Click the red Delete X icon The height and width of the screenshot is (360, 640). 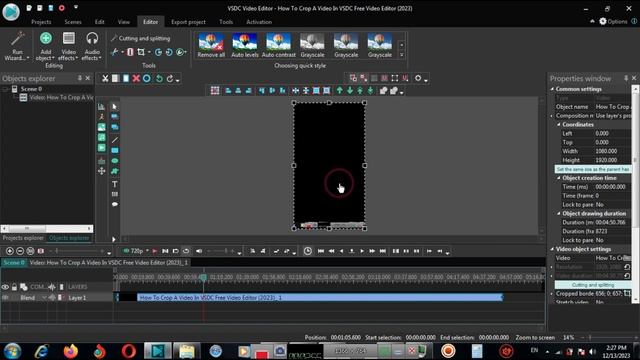tap(136, 78)
